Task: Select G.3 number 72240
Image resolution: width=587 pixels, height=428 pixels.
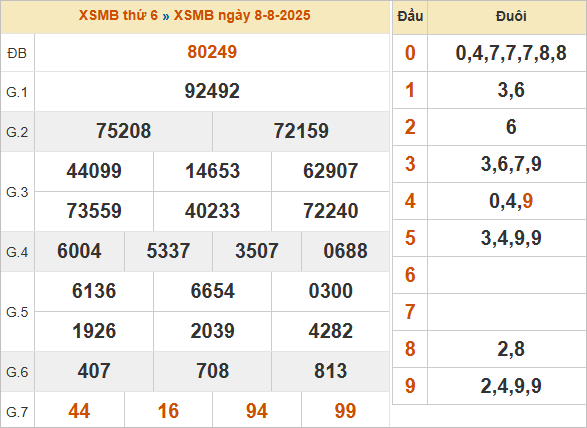Action: [x=331, y=211]
